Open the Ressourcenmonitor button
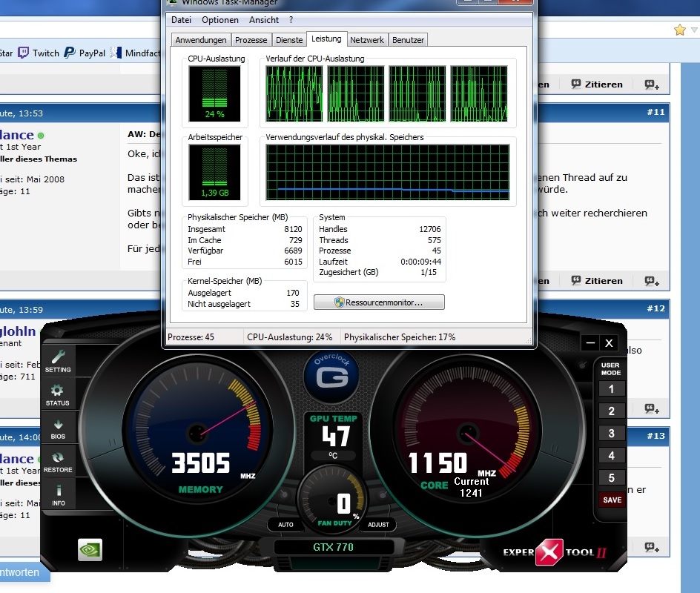The height and width of the screenshot is (593, 700). tap(379, 302)
